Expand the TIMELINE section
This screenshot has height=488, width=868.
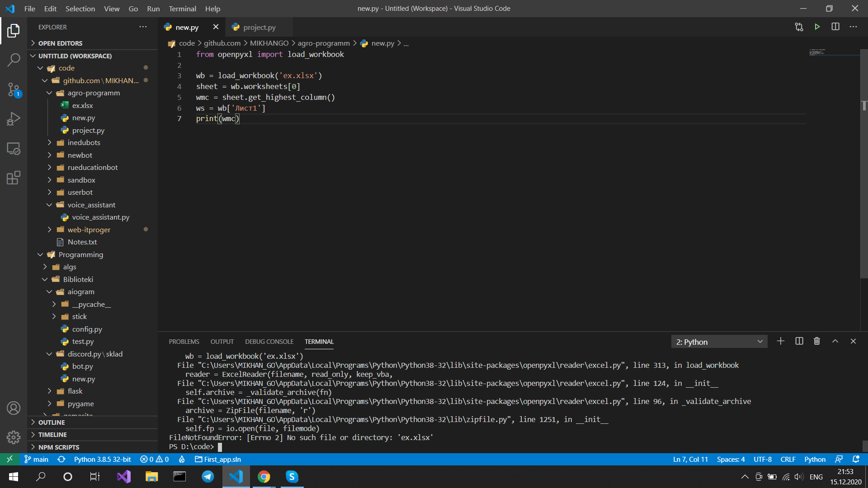point(93,435)
